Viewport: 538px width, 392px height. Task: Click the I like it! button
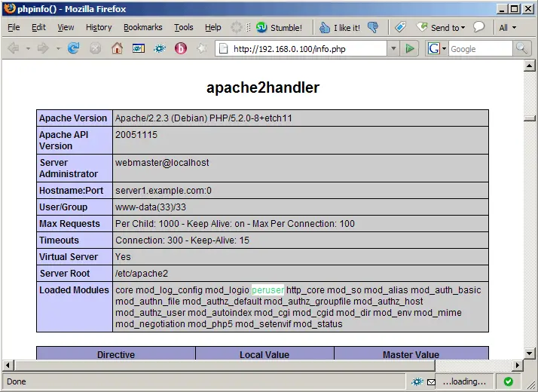pos(339,27)
